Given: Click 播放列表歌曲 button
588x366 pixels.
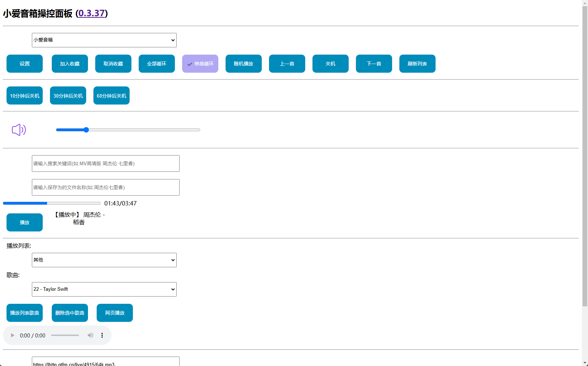Looking at the screenshot, I should tap(25, 313).
